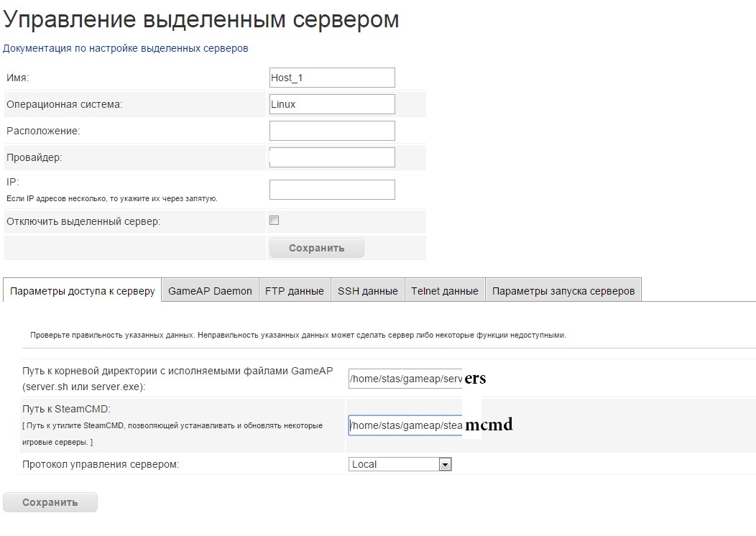Select the Параметры доступа к серверу tab
Image resolution: width=756 pixels, height=536 pixels.
(x=83, y=291)
